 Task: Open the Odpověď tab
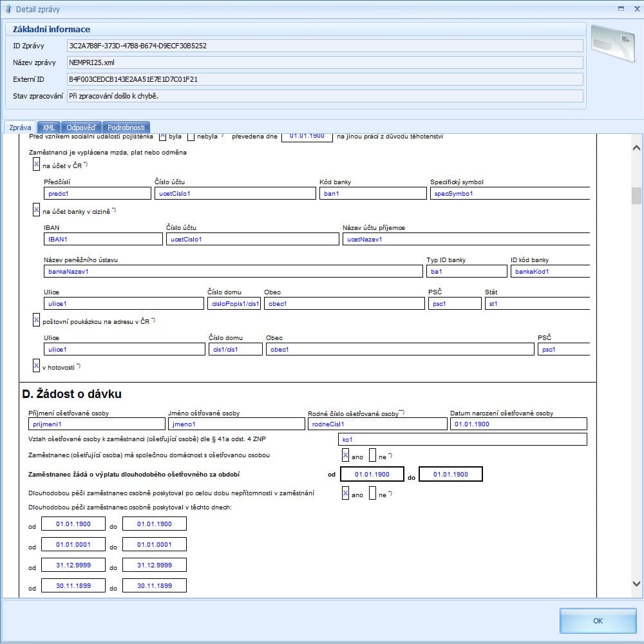tap(81, 128)
